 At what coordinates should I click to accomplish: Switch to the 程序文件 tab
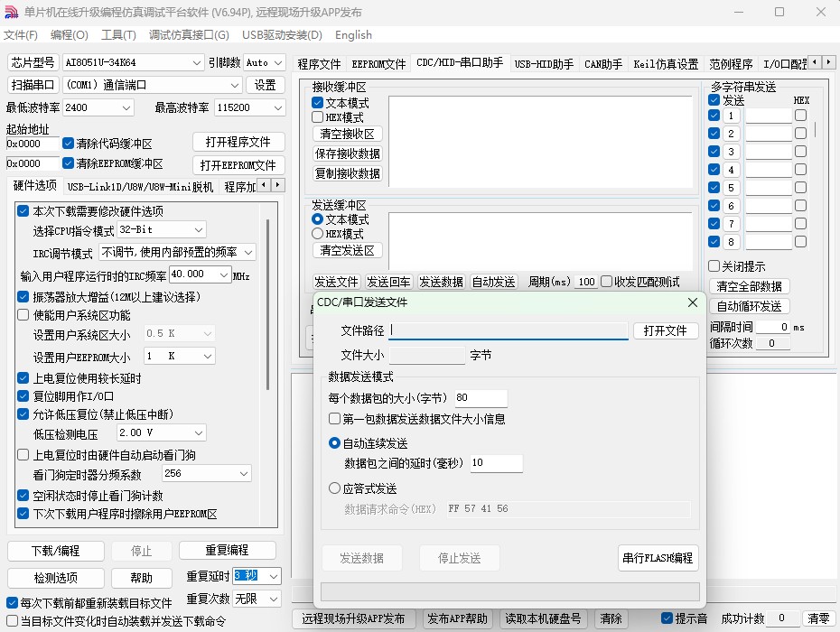pyautogui.click(x=319, y=64)
